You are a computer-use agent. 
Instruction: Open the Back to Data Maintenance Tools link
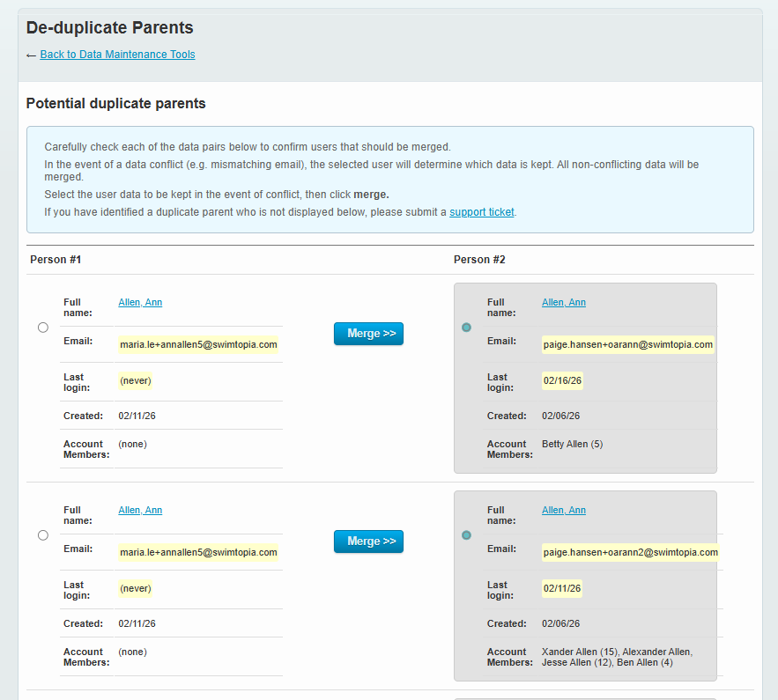click(x=117, y=55)
